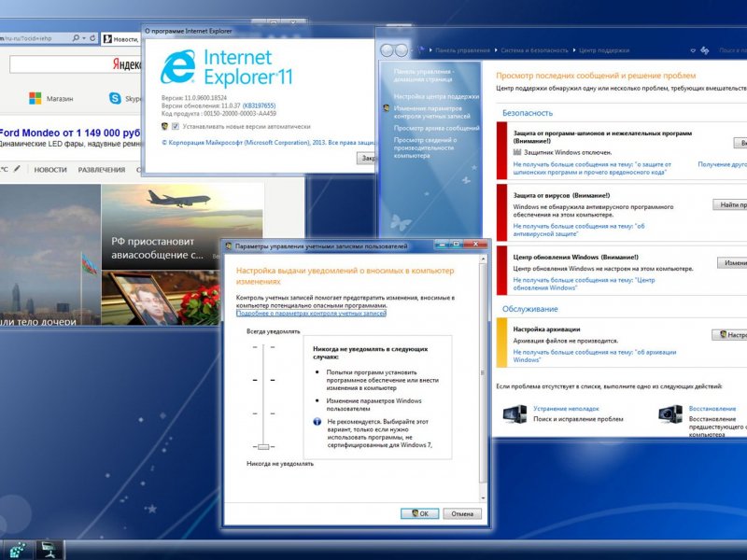Open Просмотр сведений о производительности компьютера link
Viewport: 747px width, 560px height.
(425, 147)
